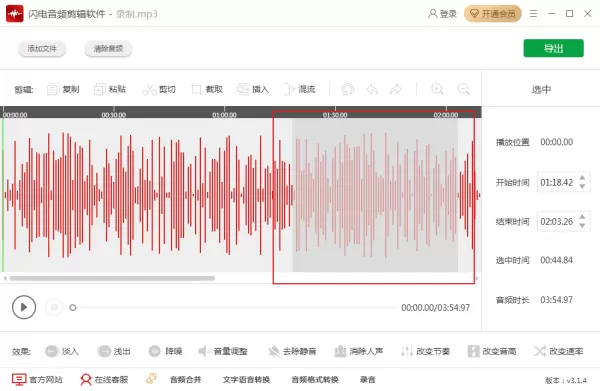Choose the Crop (截取) tool
The image size is (600, 391).
(x=207, y=89)
